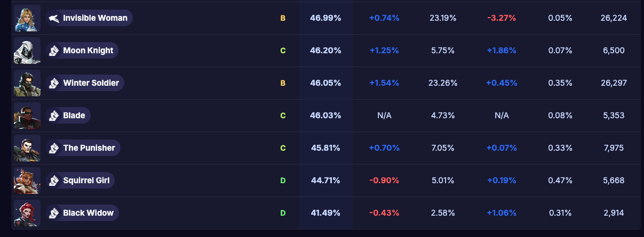644x237 pixels.
Task: Click Moon Knight's 6,500 matches value
Action: (x=614, y=51)
